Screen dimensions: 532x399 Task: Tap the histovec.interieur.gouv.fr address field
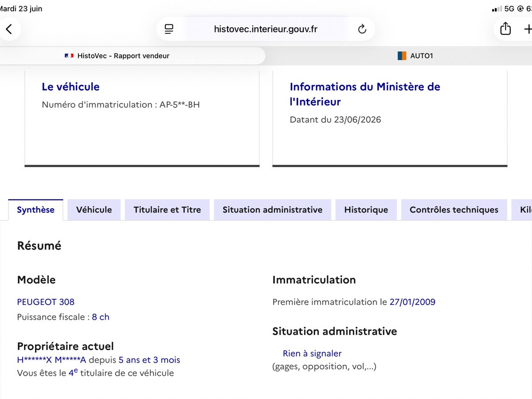coord(266,29)
